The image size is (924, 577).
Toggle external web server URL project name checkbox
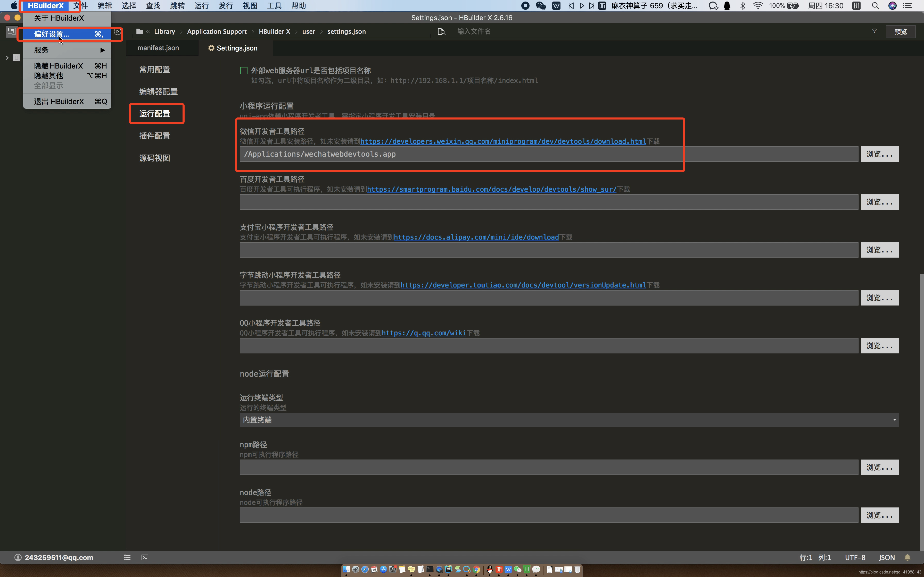tap(244, 71)
